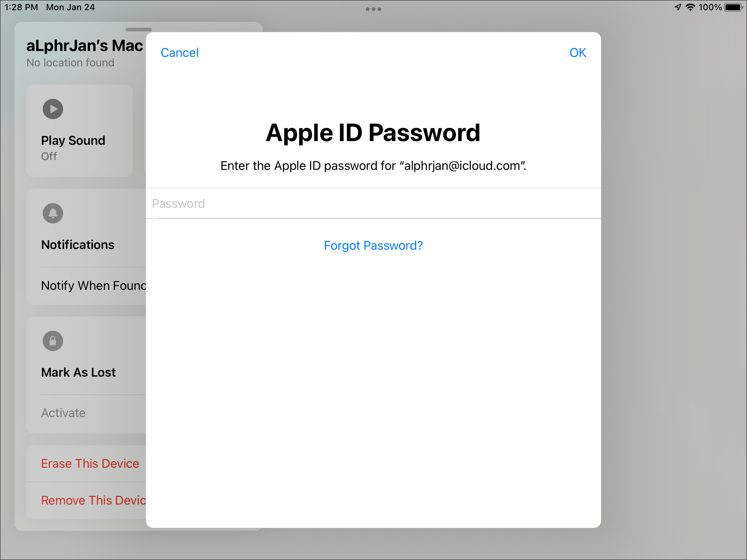The height and width of the screenshot is (560, 747).
Task: Focus the Password input field
Action: click(x=373, y=203)
